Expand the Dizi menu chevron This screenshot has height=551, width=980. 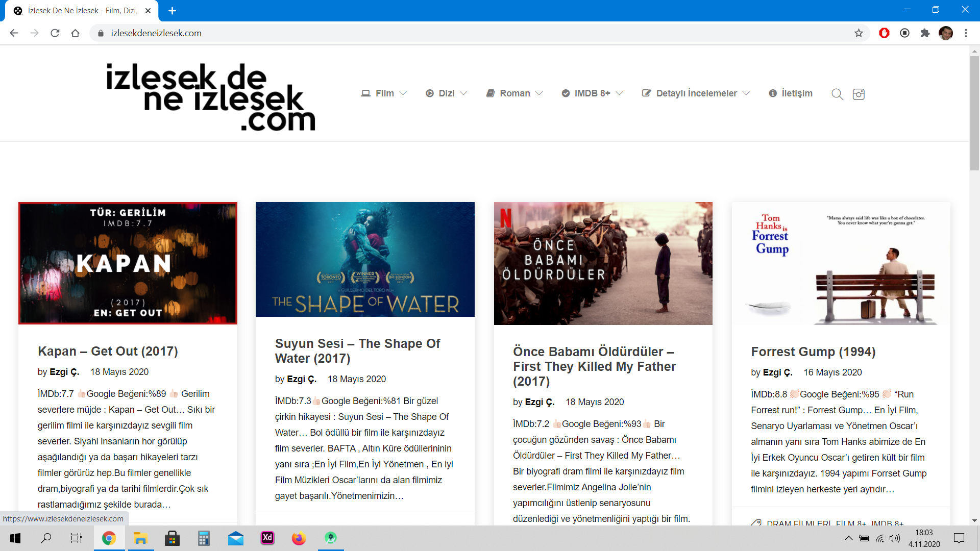coord(463,93)
